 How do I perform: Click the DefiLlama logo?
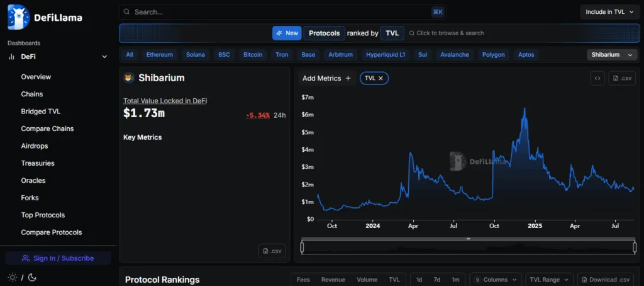coord(45,17)
